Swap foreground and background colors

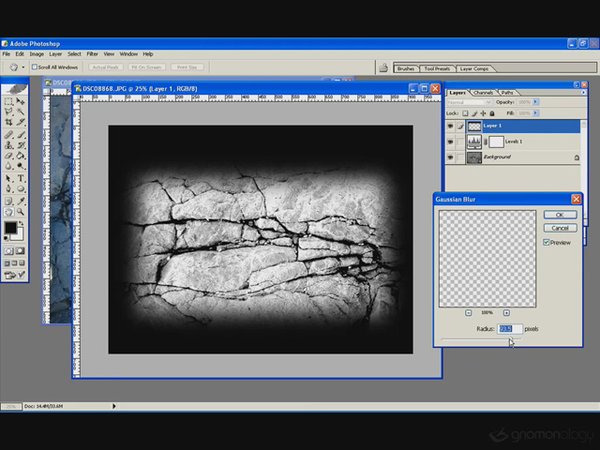22,223
